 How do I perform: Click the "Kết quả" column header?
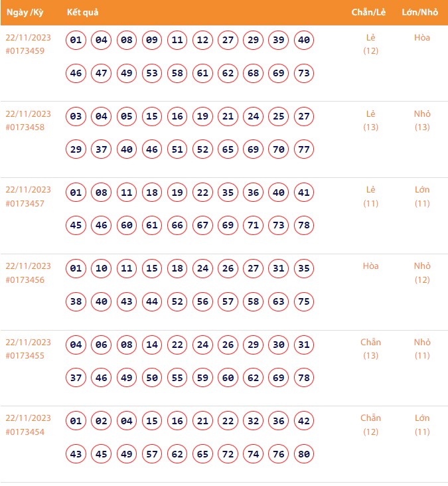tap(83, 13)
